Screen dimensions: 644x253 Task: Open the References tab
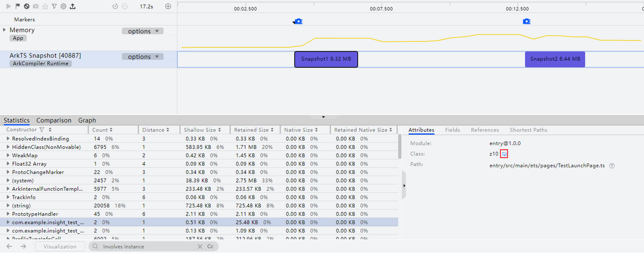click(x=485, y=130)
